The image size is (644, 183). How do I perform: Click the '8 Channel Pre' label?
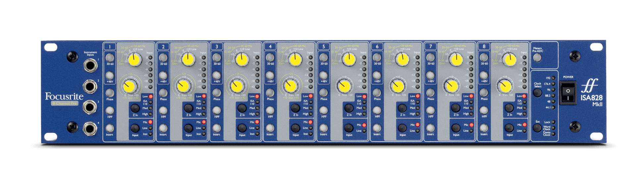coord(65,103)
